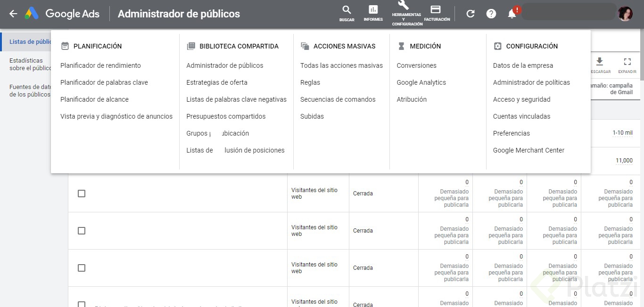This screenshot has width=644, height=307.
Task: Click the Google Ads logo
Action: [62, 14]
